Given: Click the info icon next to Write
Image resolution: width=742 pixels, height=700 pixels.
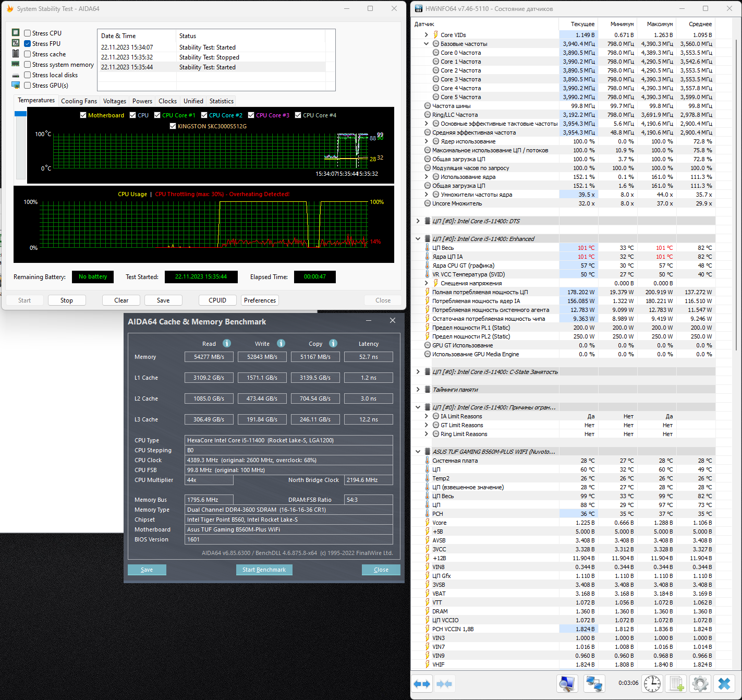Looking at the screenshot, I should point(281,343).
